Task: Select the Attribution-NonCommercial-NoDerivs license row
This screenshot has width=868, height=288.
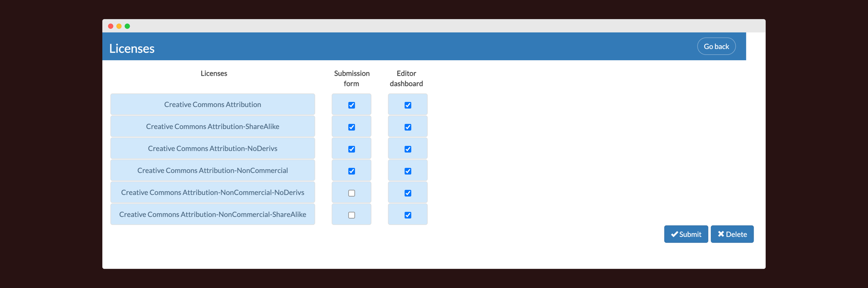Action: (x=213, y=192)
